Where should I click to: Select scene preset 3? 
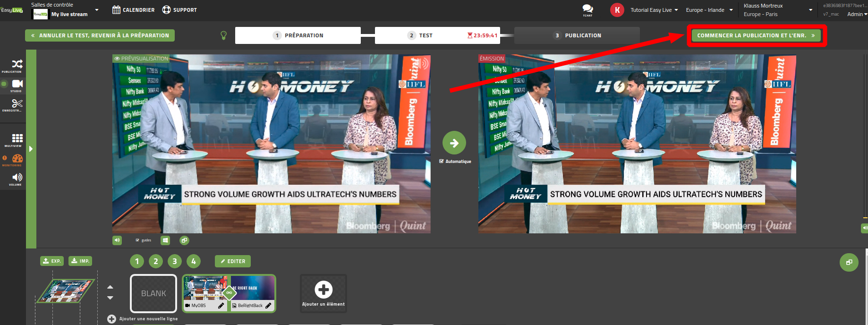175,261
